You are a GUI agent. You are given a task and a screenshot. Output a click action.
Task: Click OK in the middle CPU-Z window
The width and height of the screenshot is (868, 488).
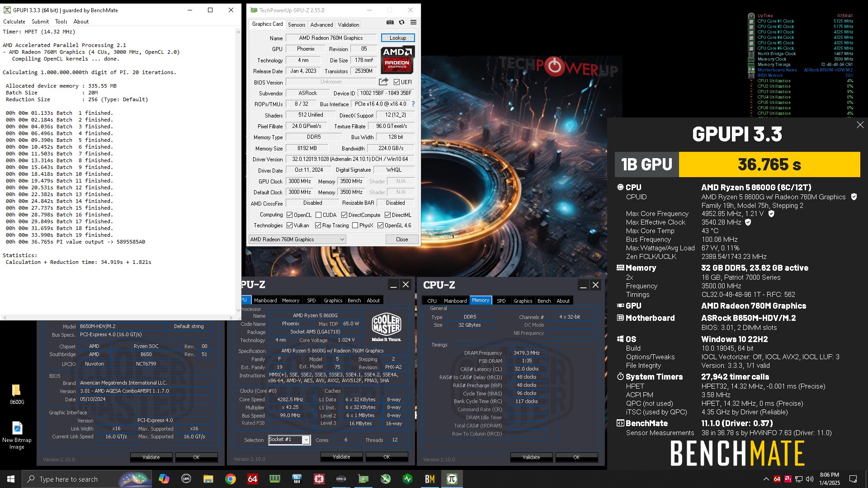[x=387, y=457]
